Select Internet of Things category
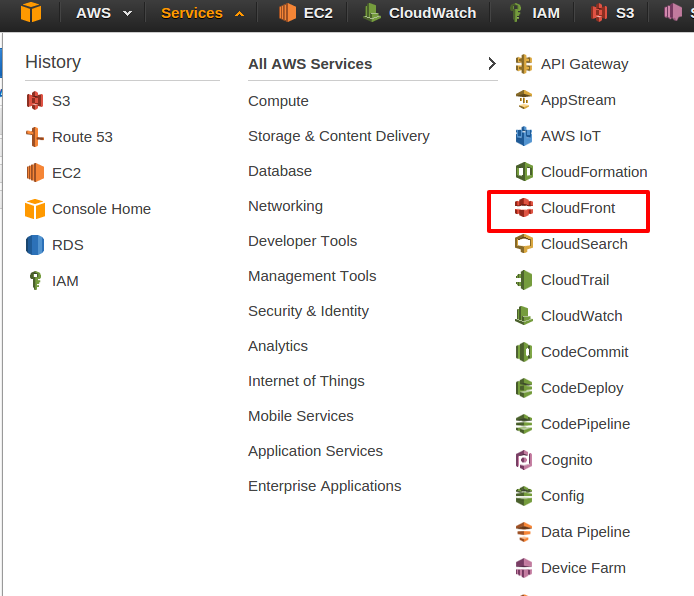The image size is (694, 596). (306, 381)
